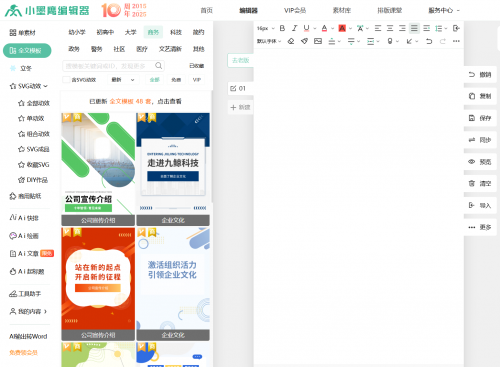The height and width of the screenshot is (367, 500).
Task: Click the 保存 save button on the right panel
Action: pyautogui.click(x=480, y=118)
